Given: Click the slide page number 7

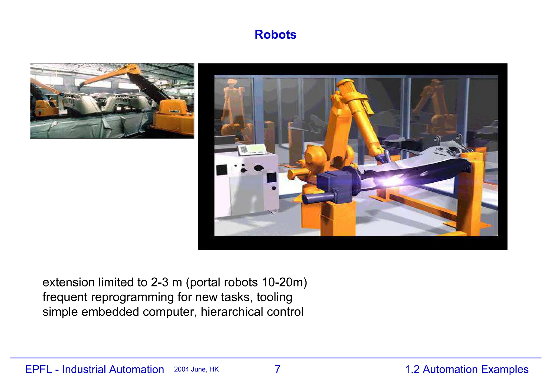Looking at the screenshot, I should tap(278, 369).
